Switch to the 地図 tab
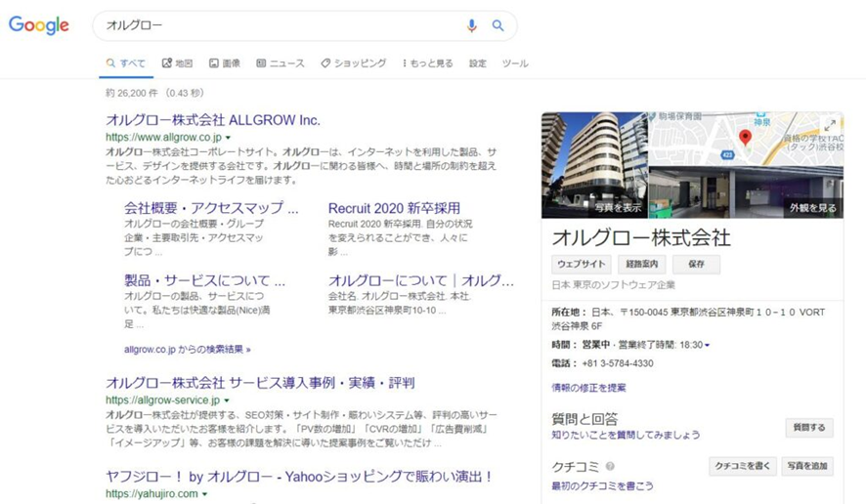Image resolution: width=866 pixels, height=504 pixels. (x=177, y=63)
